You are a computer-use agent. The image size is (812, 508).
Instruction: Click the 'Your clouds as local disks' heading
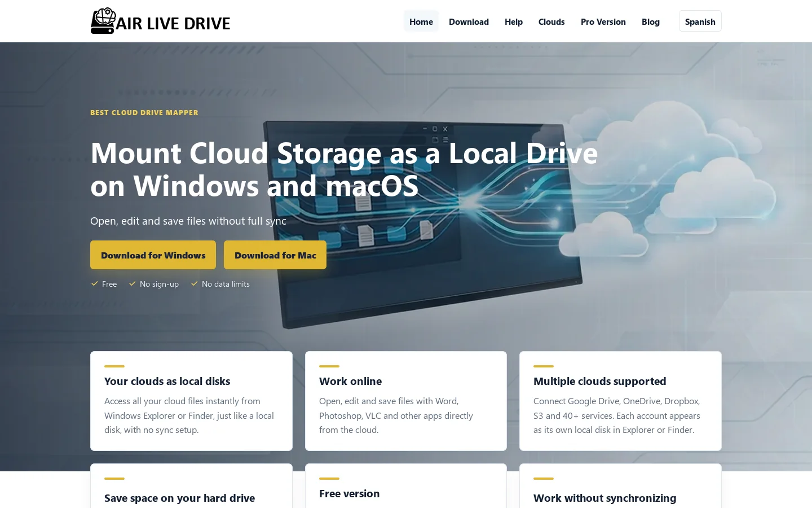pyautogui.click(x=167, y=381)
